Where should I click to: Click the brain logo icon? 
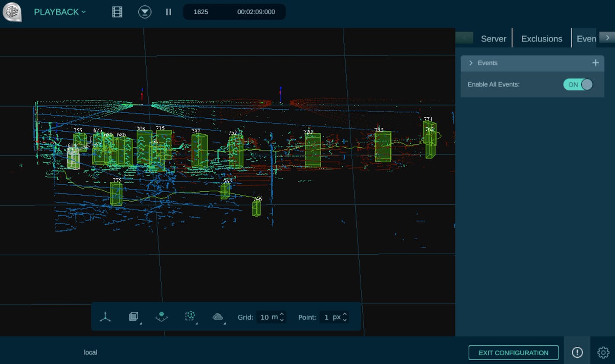(x=12, y=12)
